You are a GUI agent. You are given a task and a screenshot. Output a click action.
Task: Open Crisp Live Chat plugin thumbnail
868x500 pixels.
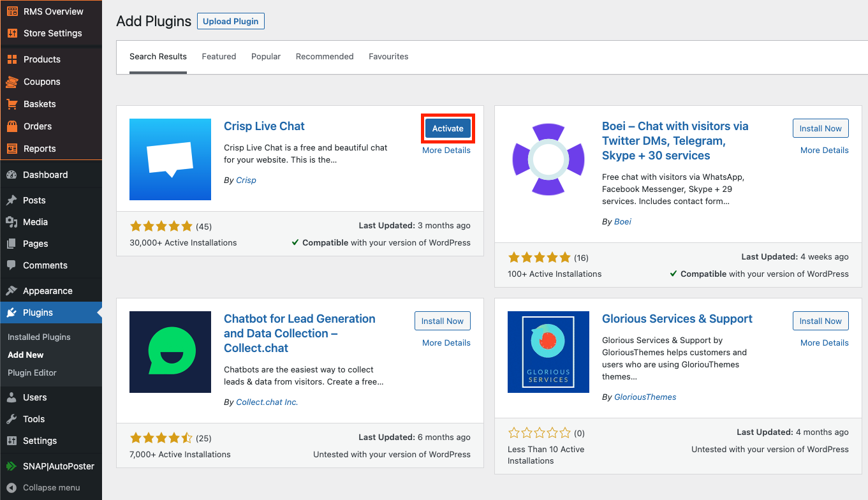[x=170, y=159]
